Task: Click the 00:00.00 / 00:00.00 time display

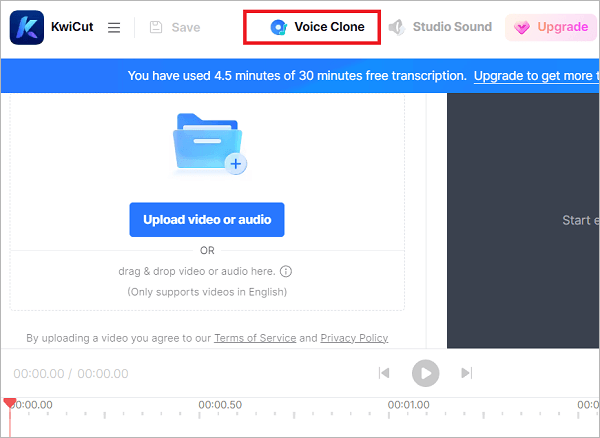Action: (x=71, y=373)
